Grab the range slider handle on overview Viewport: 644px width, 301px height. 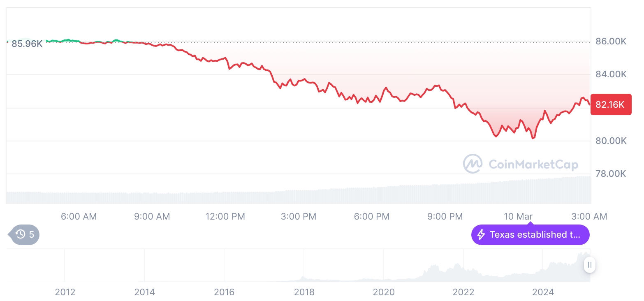589,265
